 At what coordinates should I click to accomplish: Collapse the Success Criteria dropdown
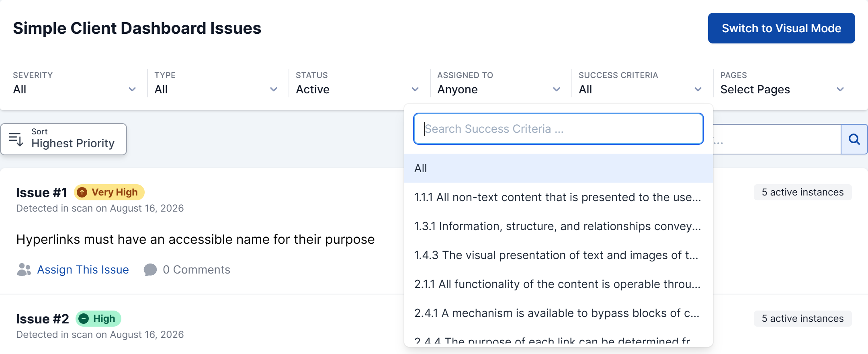point(640,83)
